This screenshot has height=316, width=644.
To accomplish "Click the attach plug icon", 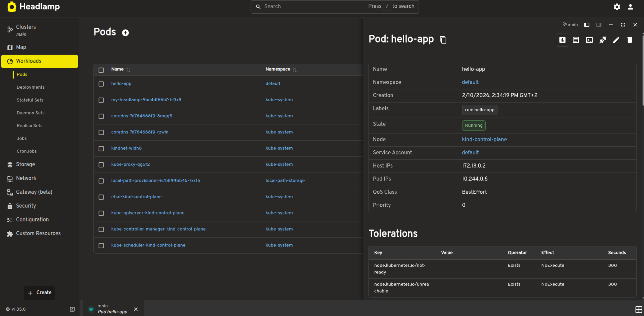I will [603, 40].
